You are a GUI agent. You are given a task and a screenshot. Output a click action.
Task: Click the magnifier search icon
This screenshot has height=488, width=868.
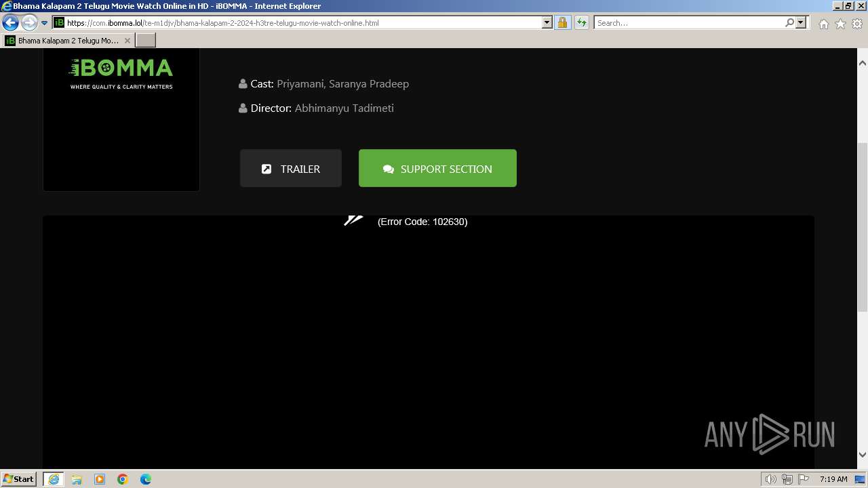[x=789, y=22]
